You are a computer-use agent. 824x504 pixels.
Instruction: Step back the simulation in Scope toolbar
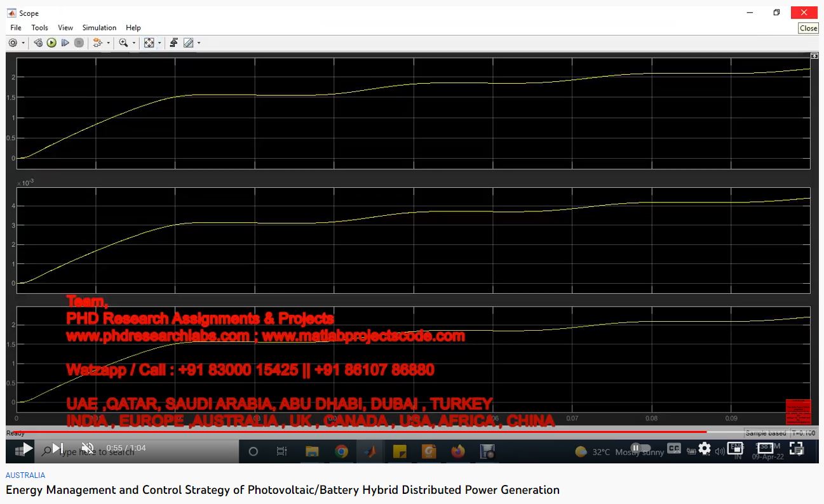coord(38,43)
